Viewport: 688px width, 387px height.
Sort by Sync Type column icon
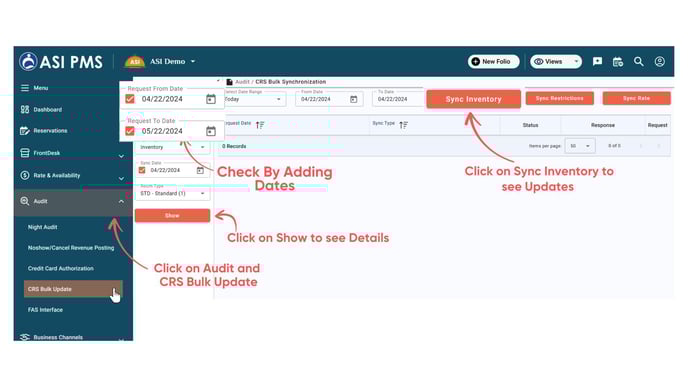pos(403,125)
